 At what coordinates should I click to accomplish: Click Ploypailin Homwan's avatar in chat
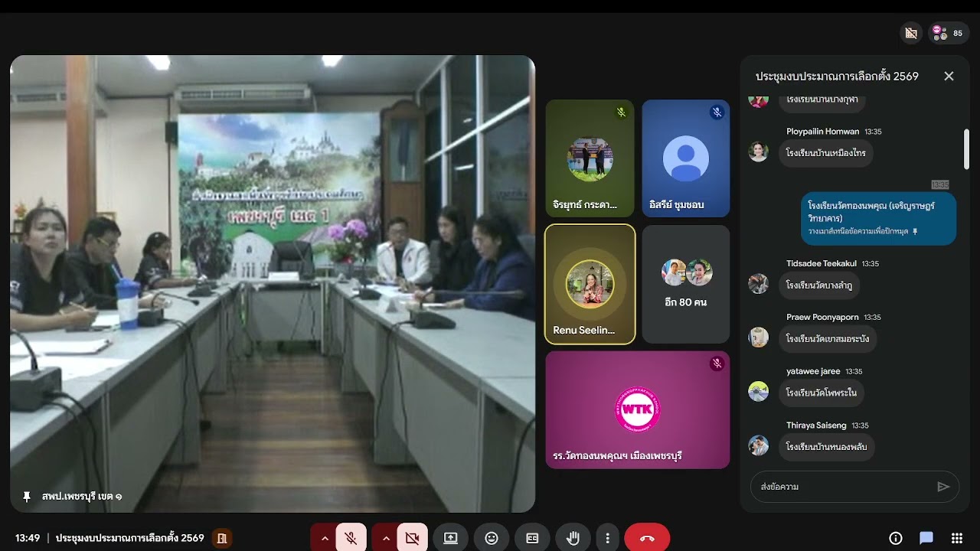click(758, 151)
